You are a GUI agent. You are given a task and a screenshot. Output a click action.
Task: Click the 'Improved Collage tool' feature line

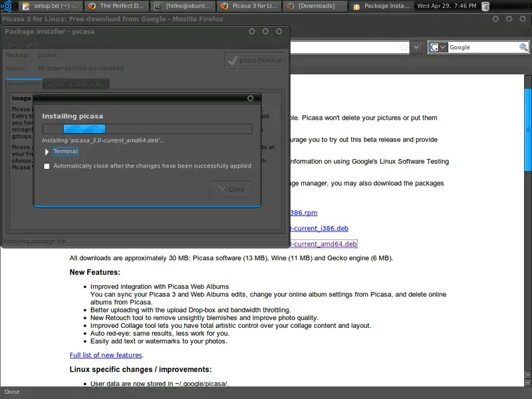pyautogui.click(x=231, y=326)
